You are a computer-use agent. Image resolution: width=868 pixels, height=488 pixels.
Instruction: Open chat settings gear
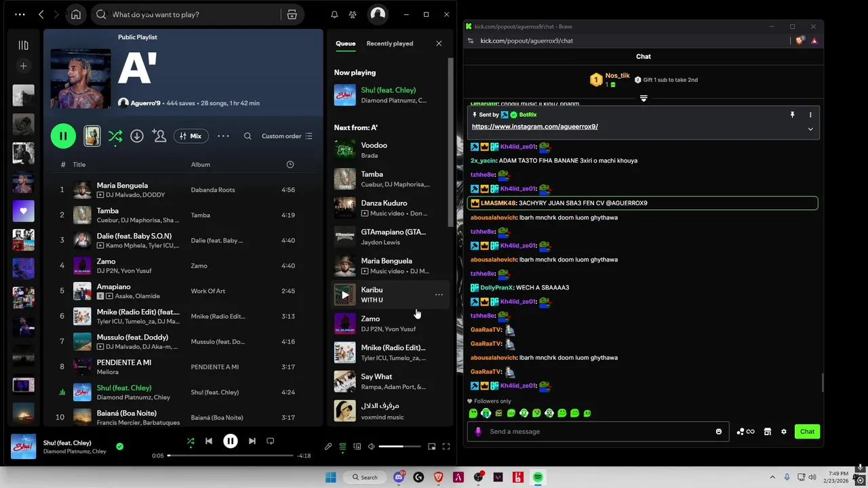[x=784, y=432]
